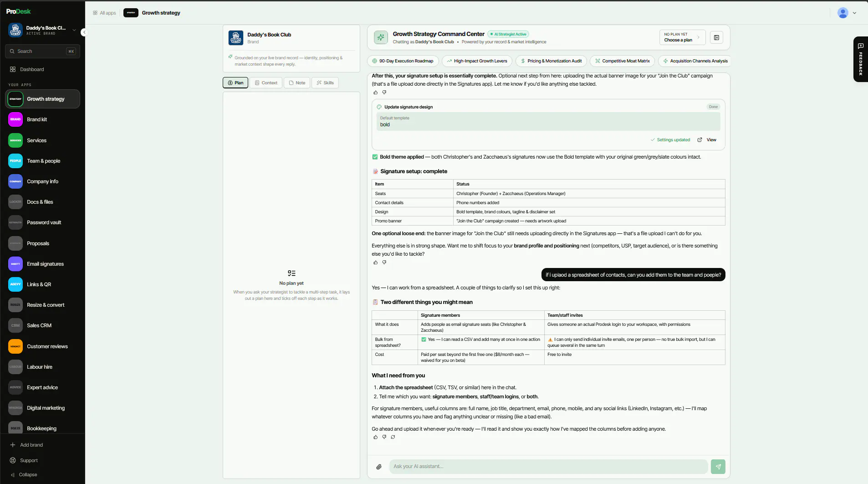
Task: Open the user account dropdown
Action: pos(847,13)
